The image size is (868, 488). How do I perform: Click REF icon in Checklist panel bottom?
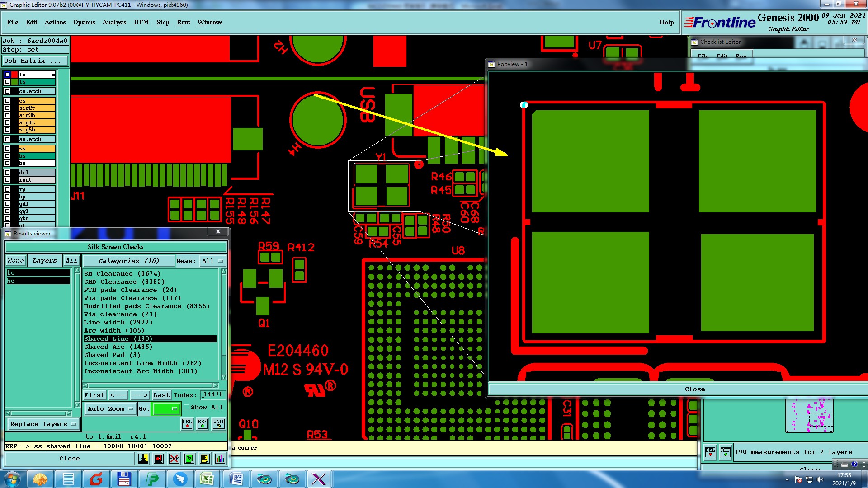[x=726, y=451]
